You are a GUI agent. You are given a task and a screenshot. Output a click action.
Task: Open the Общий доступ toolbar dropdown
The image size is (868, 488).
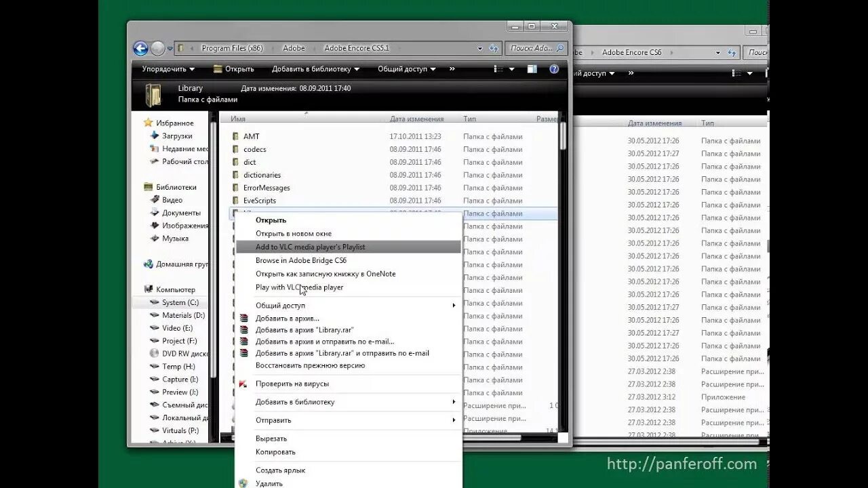[406, 69]
